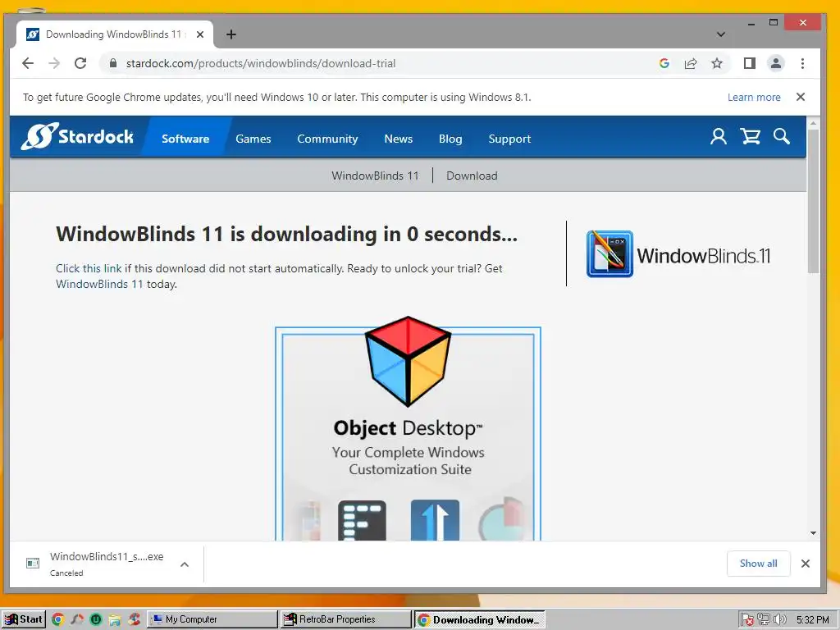Viewport: 840px width, 630px height.
Task: Open the News section
Action: pos(398,138)
